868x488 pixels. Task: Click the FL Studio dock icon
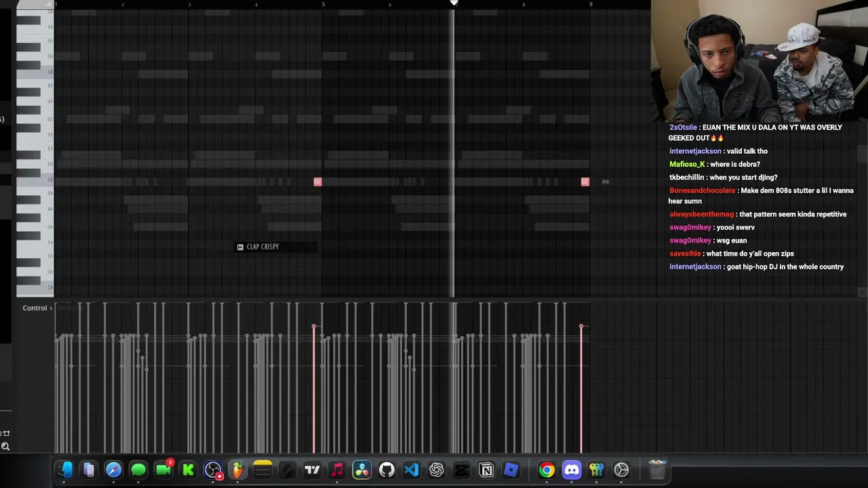(237, 470)
